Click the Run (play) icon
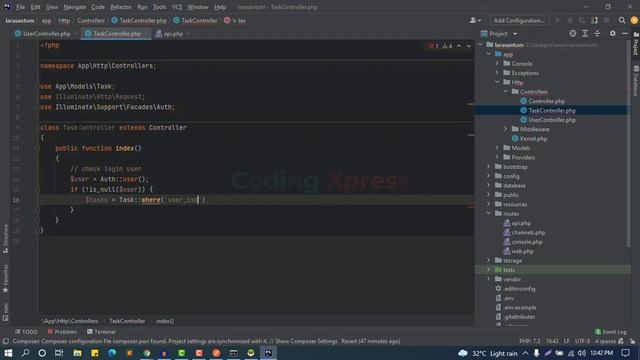Viewport: 640px width, 360px height. click(x=558, y=20)
